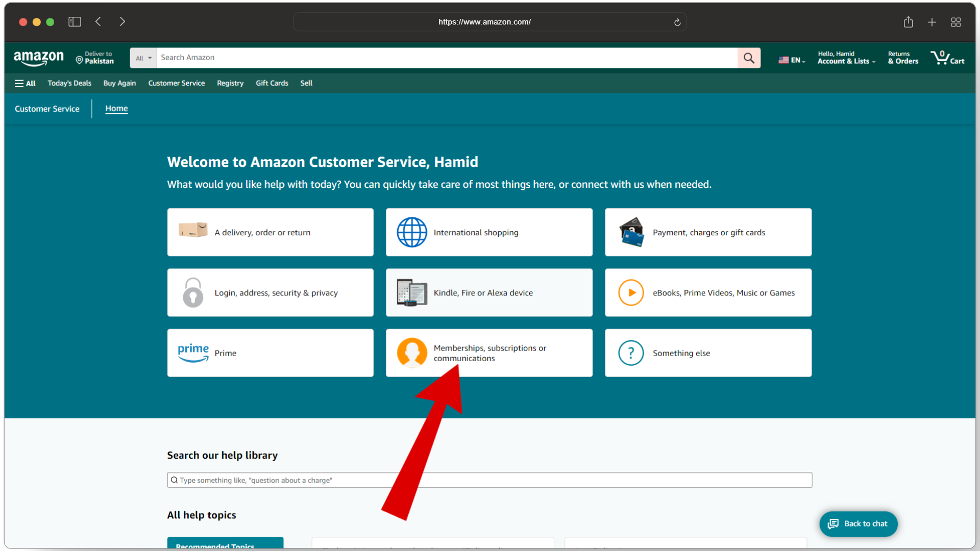Open Returns & Orders link
This screenshot has height=551, width=980.
pos(902,58)
